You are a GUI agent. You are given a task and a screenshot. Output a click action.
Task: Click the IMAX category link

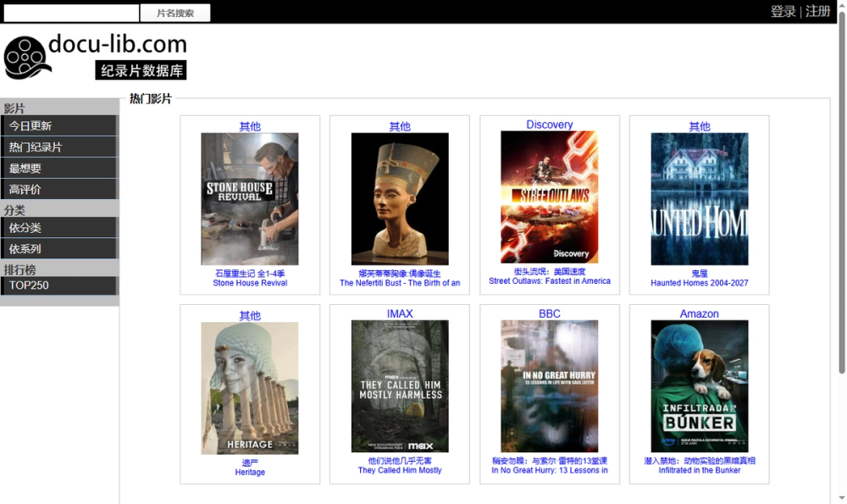click(x=400, y=313)
